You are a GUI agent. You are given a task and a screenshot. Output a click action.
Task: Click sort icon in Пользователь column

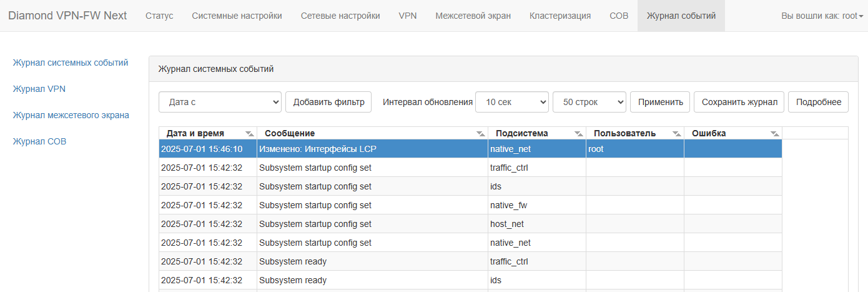676,134
